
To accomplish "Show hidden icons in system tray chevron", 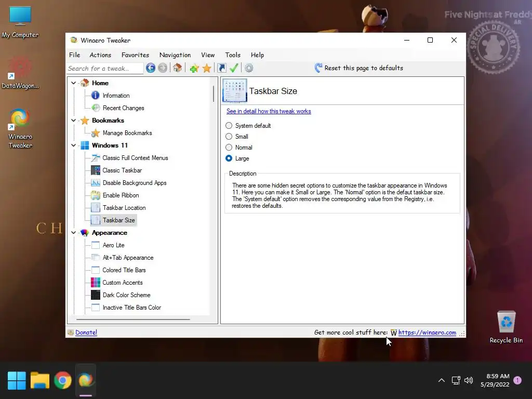I will [x=442, y=380].
